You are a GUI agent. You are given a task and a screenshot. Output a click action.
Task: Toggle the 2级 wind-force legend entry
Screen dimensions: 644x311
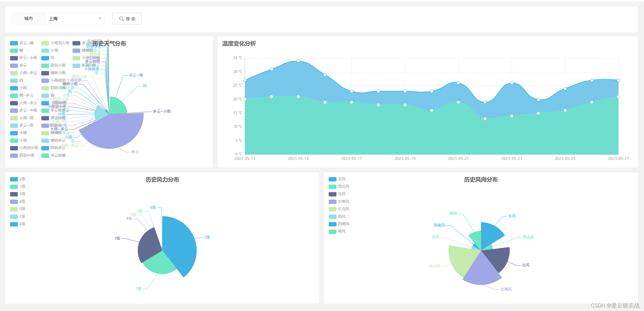(18, 179)
